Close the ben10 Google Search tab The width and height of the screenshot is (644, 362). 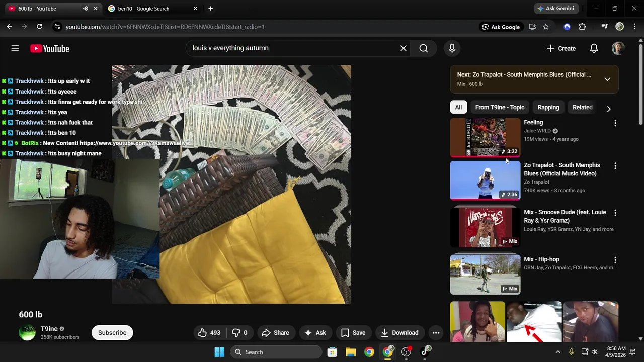[x=195, y=9]
